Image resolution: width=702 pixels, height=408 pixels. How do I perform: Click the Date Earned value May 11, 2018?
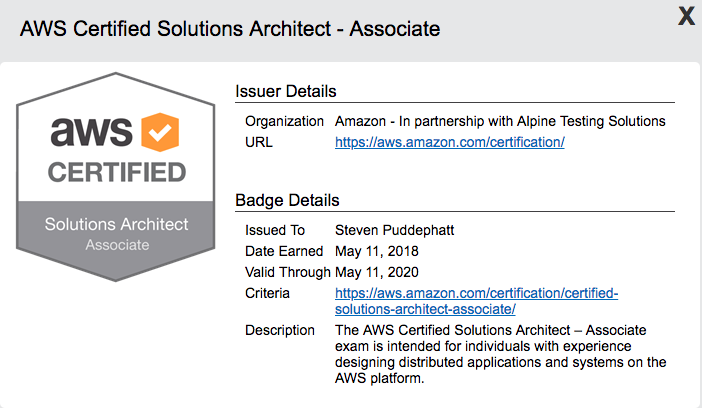377,251
